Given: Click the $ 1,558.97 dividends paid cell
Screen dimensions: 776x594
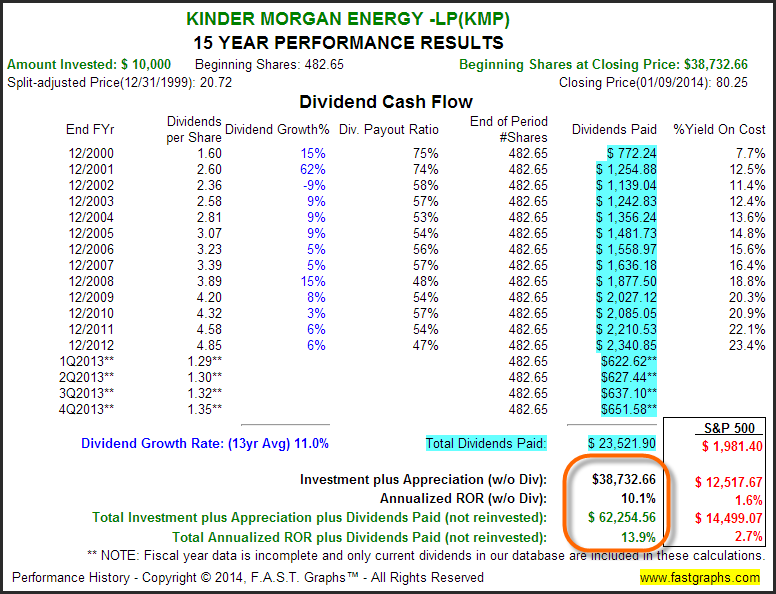Looking at the screenshot, I should pos(626,249).
